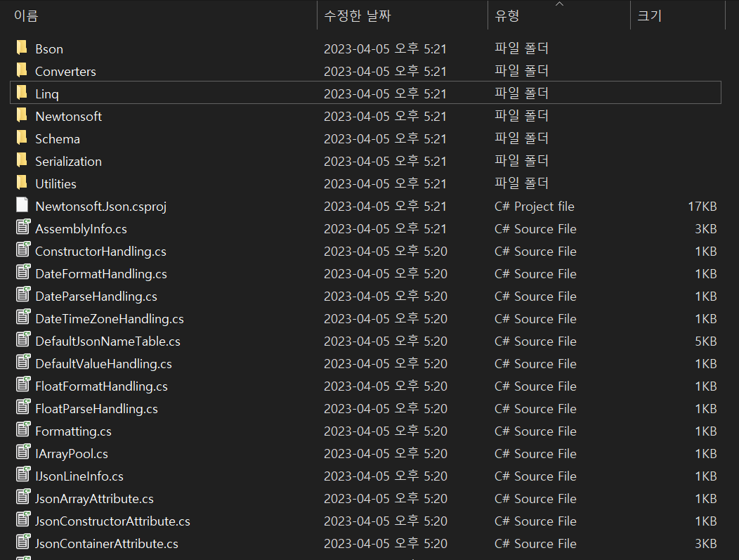Click the C# Source File type of IArrayPool.cs

[x=535, y=454]
